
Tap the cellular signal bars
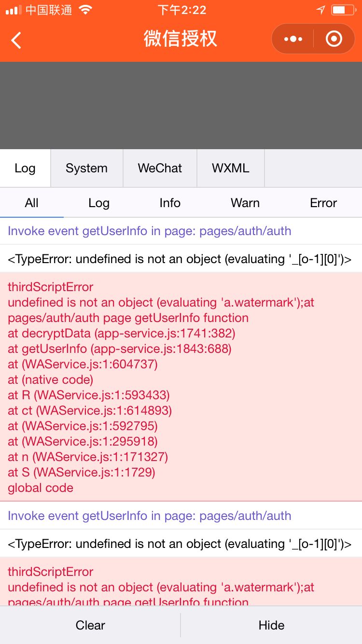coord(14,10)
